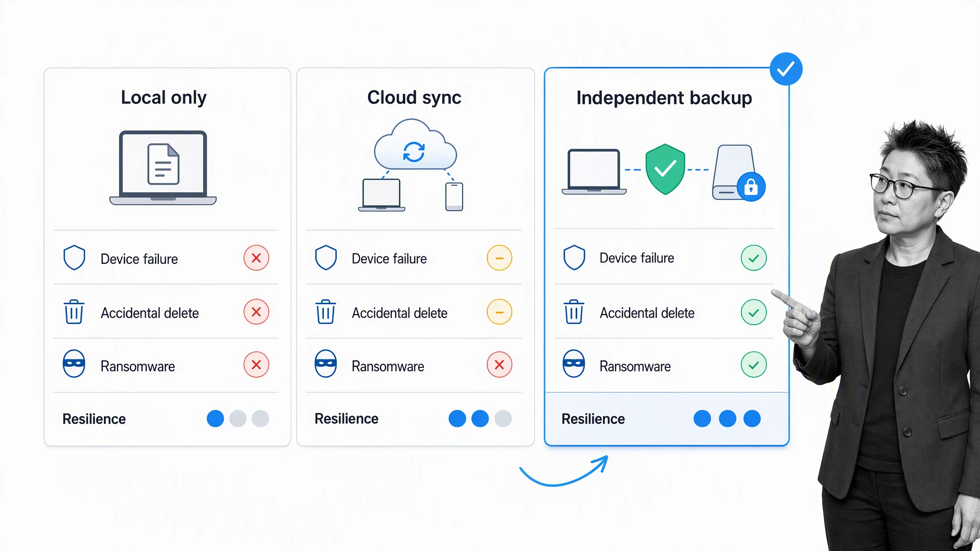Click the trash icon in Cloud sync Accidental delete row
This screenshot has height=551, width=980.
pos(325,312)
